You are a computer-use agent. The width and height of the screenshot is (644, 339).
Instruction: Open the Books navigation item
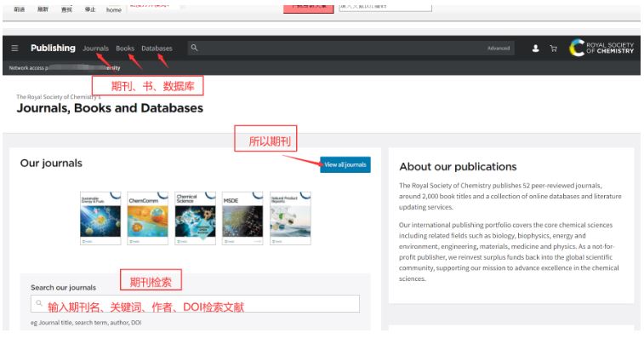point(125,49)
